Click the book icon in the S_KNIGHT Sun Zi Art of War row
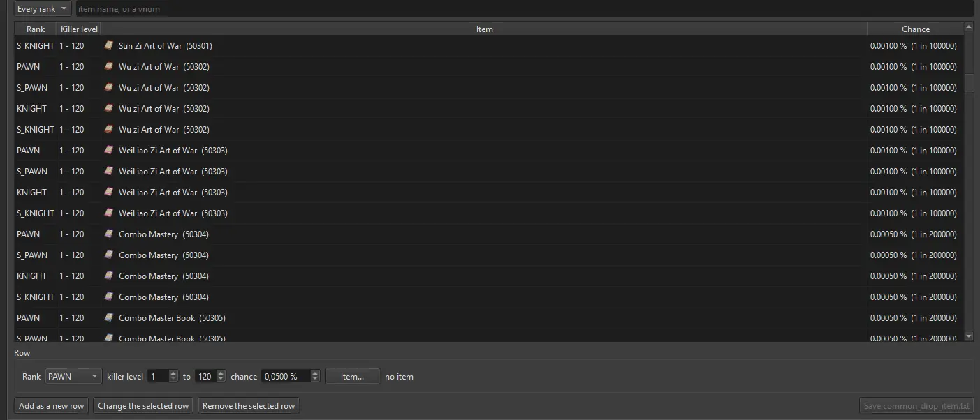The image size is (980, 420). pyautogui.click(x=108, y=45)
